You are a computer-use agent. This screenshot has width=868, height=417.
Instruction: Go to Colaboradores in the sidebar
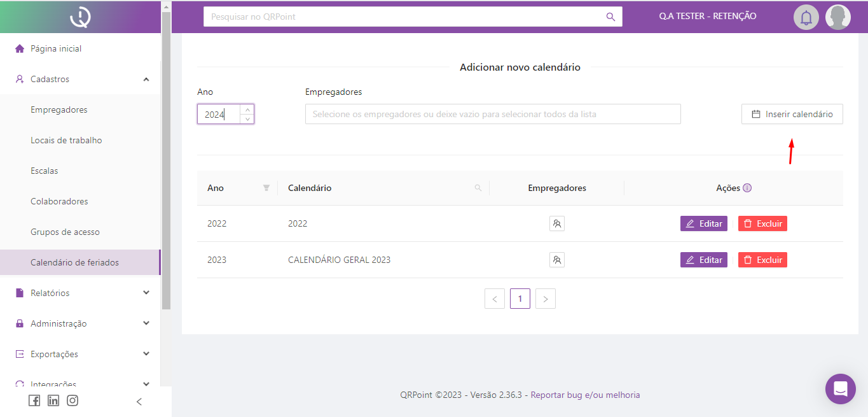point(59,201)
